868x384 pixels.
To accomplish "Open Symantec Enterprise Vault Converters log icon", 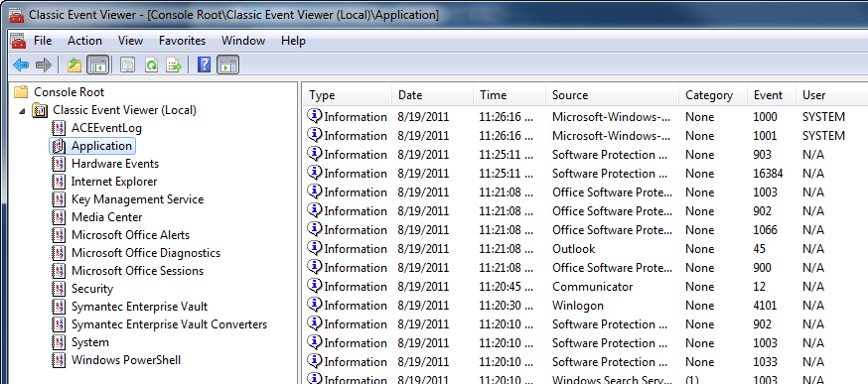I will coord(59,324).
